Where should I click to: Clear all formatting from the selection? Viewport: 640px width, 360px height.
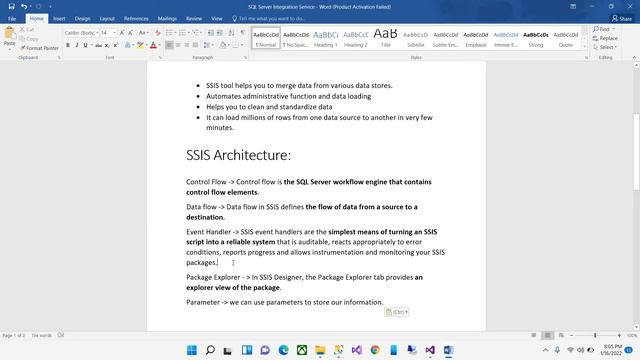coord(158,33)
